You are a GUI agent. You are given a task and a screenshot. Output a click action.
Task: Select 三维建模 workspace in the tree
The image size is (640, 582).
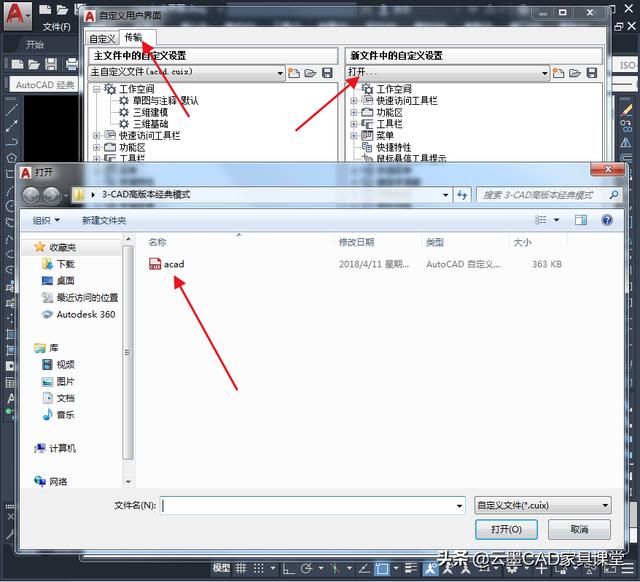tap(150, 112)
